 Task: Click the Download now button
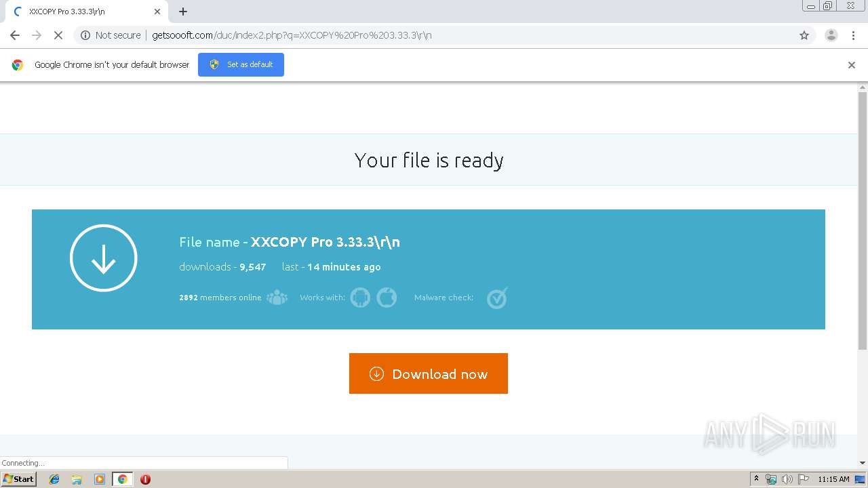click(428, 373)
